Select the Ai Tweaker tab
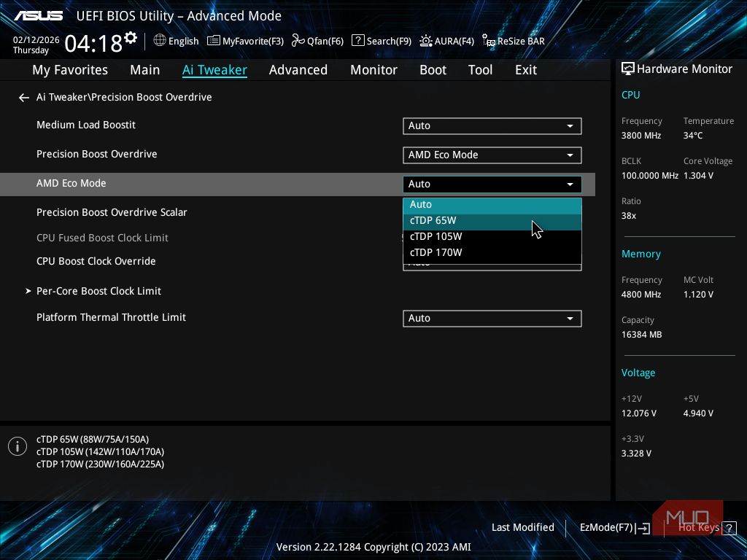This screenshot has width=747, height=560. [x=214, y=70]
